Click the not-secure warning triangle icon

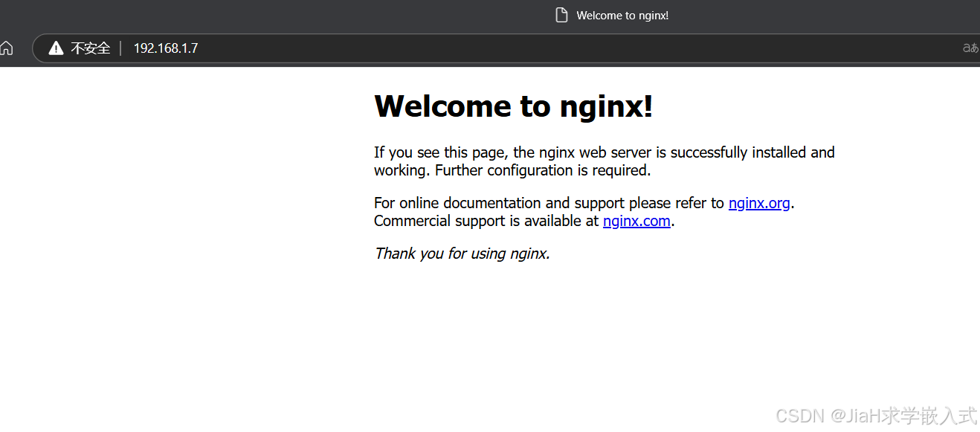[57, 48]
